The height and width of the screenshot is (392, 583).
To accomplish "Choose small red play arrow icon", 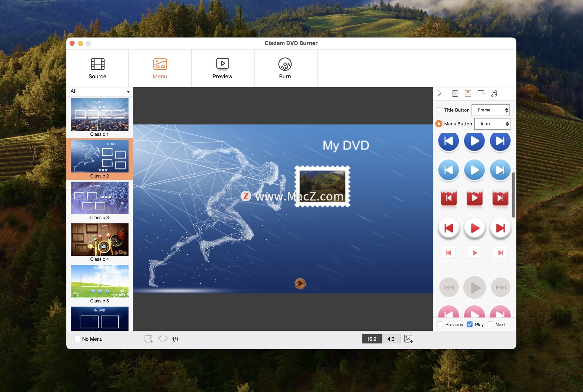I will coord(475,253).
